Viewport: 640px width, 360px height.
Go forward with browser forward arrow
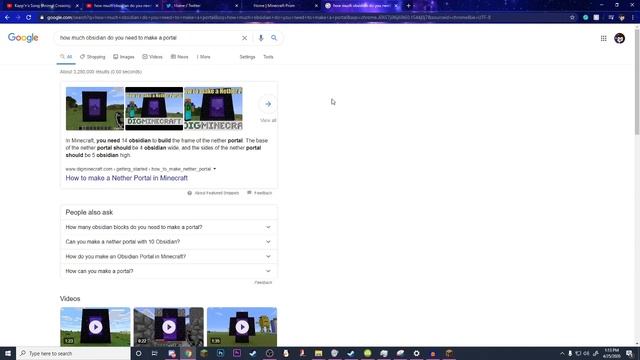coord(18,18)
